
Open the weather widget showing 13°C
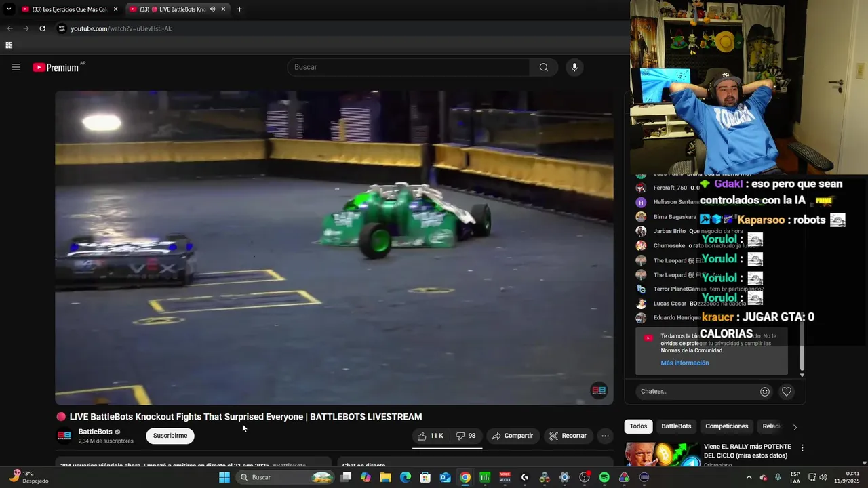(x=28, y=477)
